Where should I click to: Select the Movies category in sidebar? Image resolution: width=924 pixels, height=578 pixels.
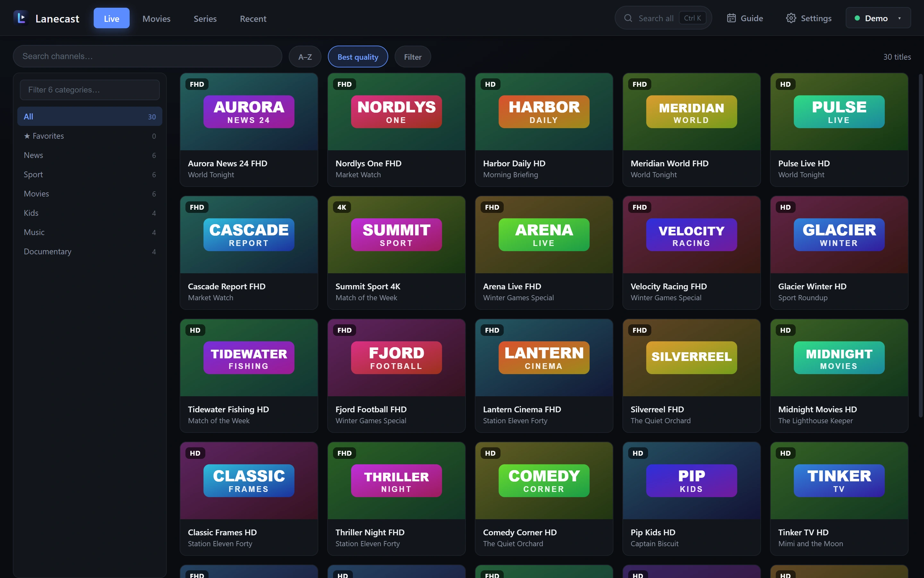tap(90, 194)
